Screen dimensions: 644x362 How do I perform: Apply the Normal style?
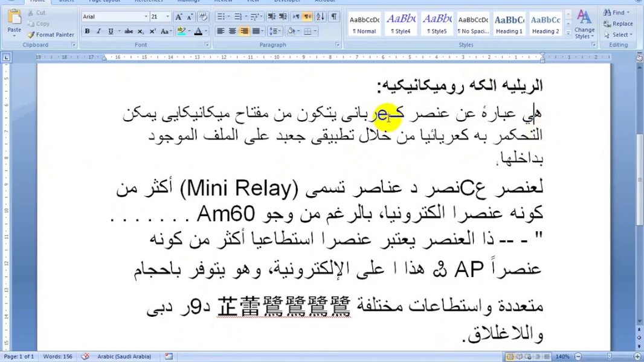tap(365, 24)
